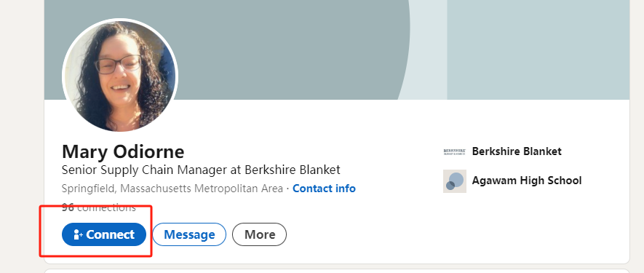Viewport: 644px width, 273px height.
Task: Click the add-person icon inside Connect
Action: [x=78, y=234]
